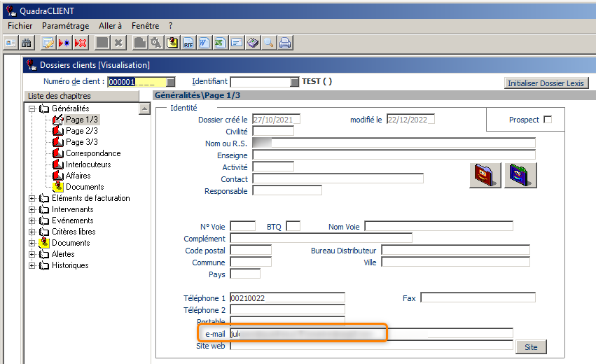Click the Responsable input field
Image resolution: width=596 pixels, height=364 pixels.
pos(287,190)
